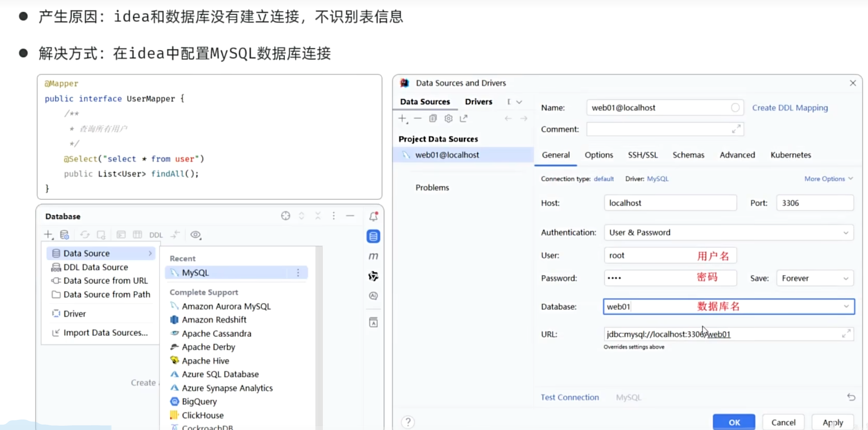Viewport: 868px width, 430px height.
Task: Toggle the view options eye icon
Action: 196,235
